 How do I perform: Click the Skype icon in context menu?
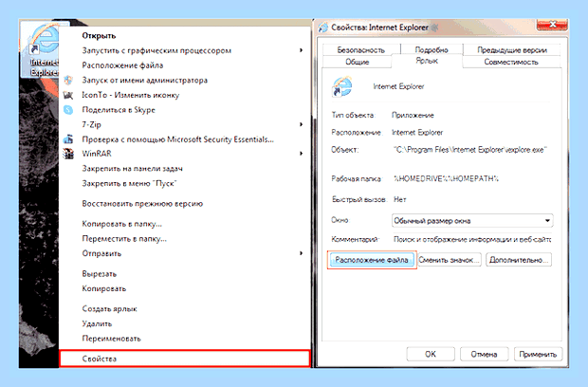pos(68,110)
